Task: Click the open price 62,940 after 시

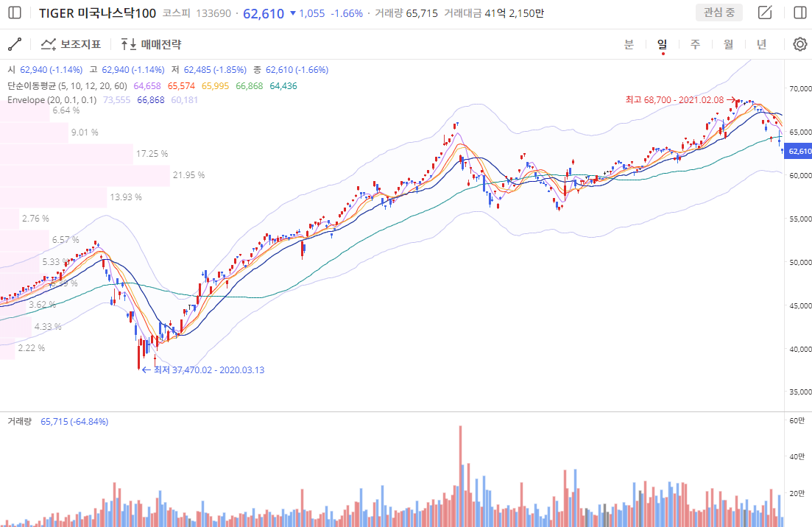Action: [x=52, y=70]
